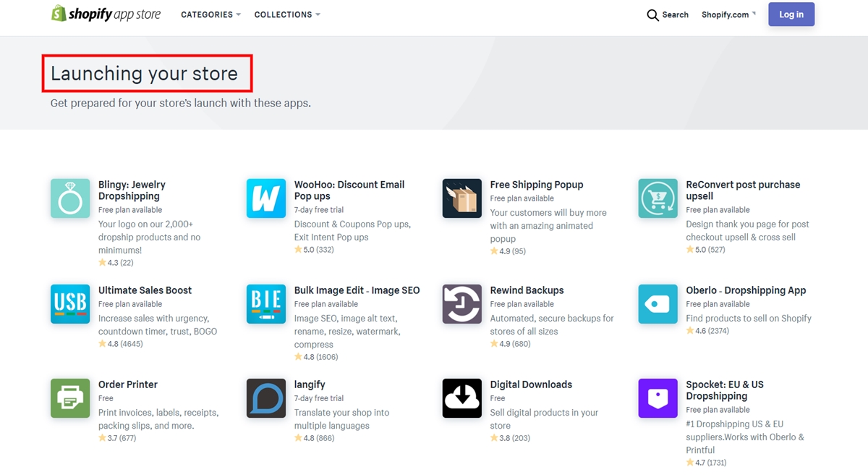Click 'Image SEO, image alt text' description
The height and width of the screenshot is (475, 868).
pyautogui.click(x=347, y=332)
